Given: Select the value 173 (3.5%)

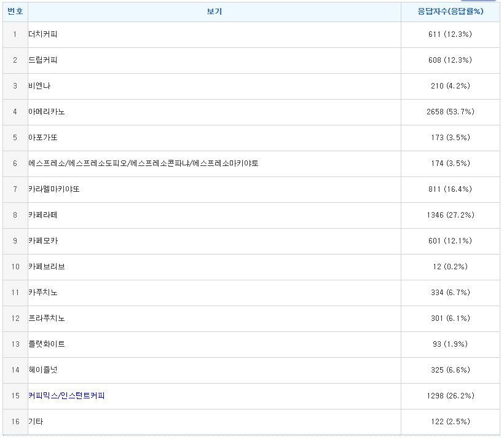Looking at the screenshot, I should coord(451,137).
